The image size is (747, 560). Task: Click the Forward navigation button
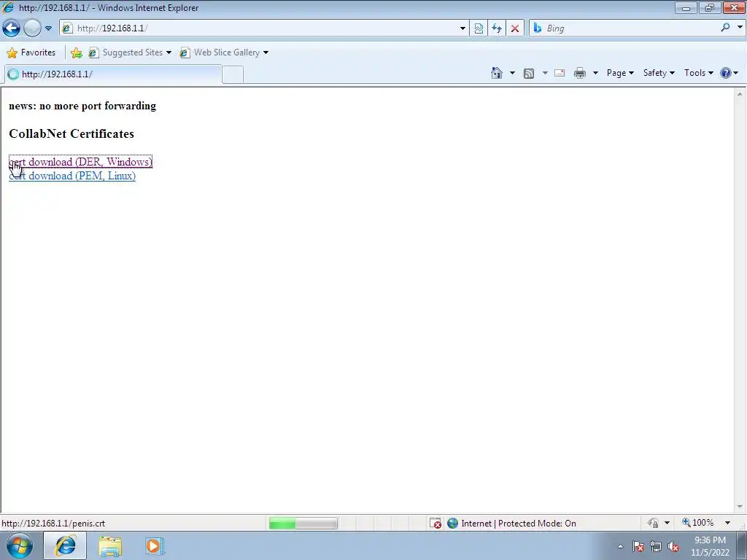click(32, 28)
